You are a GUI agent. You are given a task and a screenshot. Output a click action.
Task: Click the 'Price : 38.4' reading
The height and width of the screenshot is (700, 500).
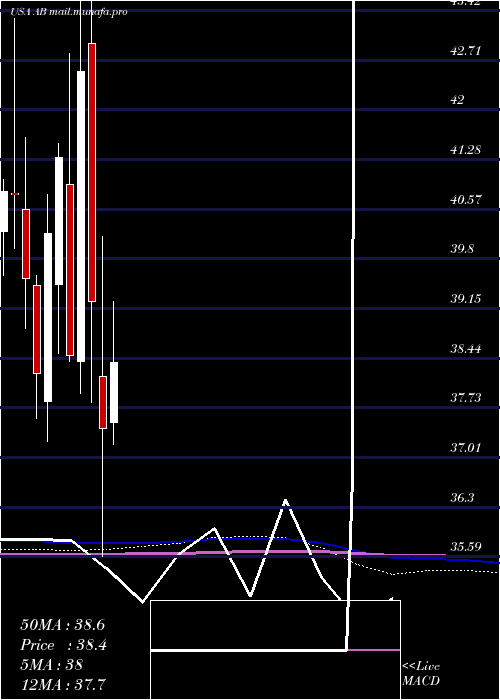coord(64,645)
